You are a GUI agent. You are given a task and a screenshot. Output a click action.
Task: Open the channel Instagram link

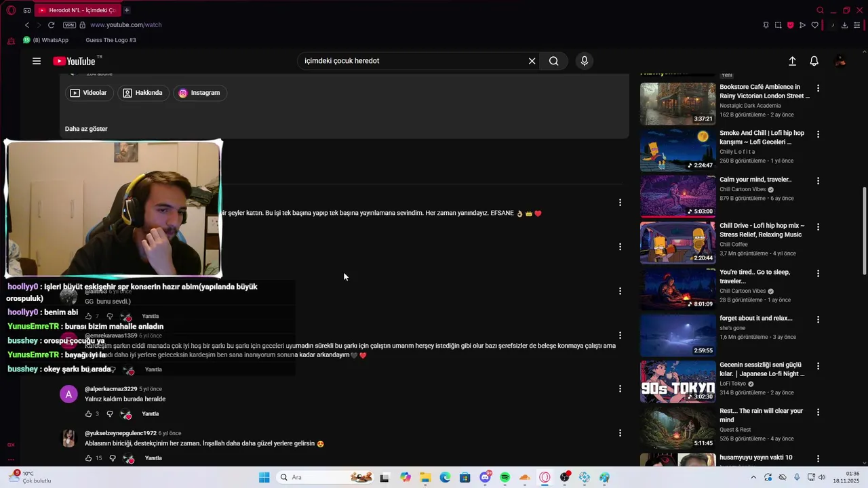click(199, 93)
